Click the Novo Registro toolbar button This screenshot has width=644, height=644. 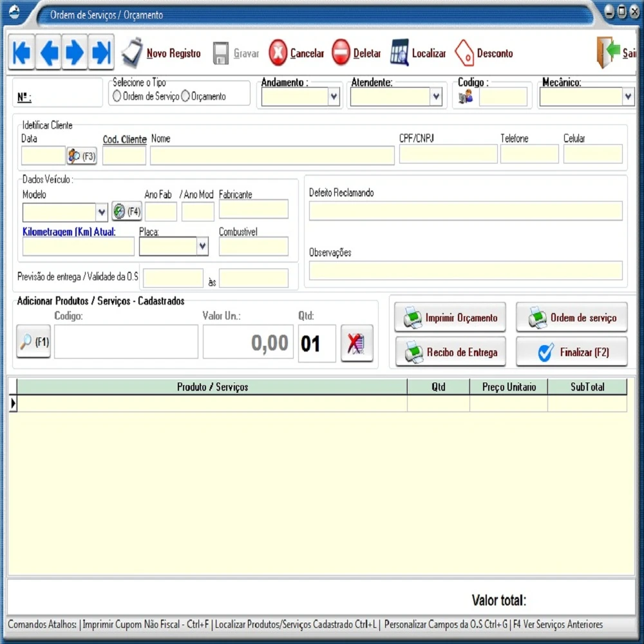[162, 53]
